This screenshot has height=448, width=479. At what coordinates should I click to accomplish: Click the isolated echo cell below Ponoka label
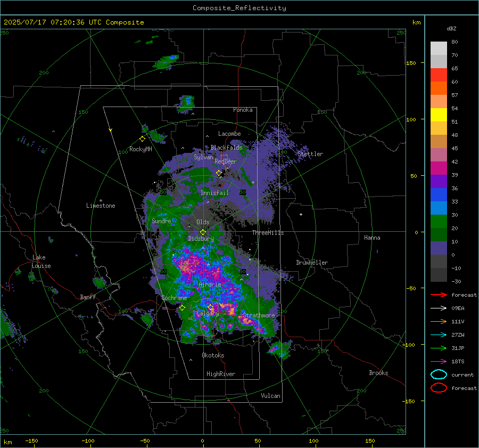click(186, 103)
